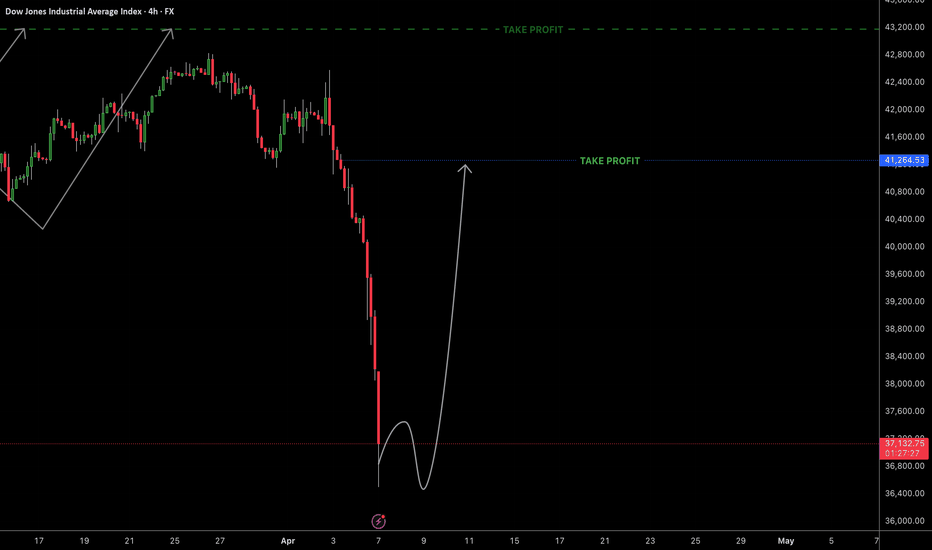Click the May label on the time axis
The width and height of the screenshot is (932, 550).
coord(786,541)
